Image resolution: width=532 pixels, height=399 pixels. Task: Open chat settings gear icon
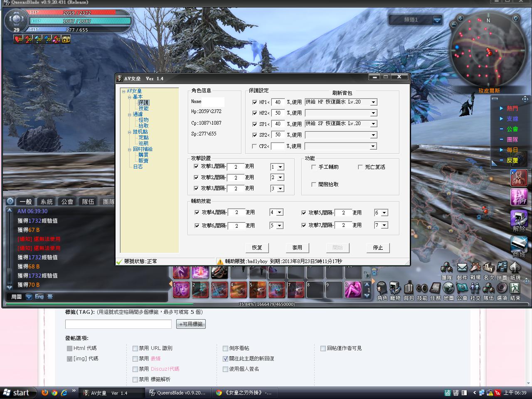click(10, 201)
